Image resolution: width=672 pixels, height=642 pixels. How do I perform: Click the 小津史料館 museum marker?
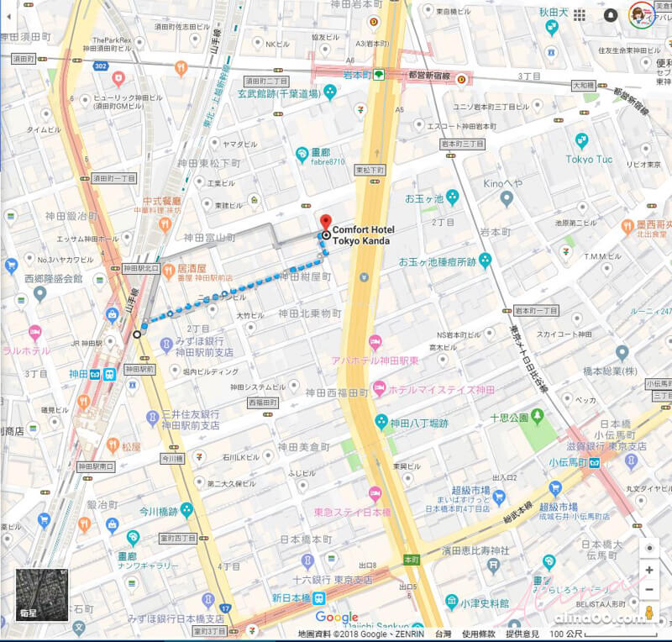(451, 603)
